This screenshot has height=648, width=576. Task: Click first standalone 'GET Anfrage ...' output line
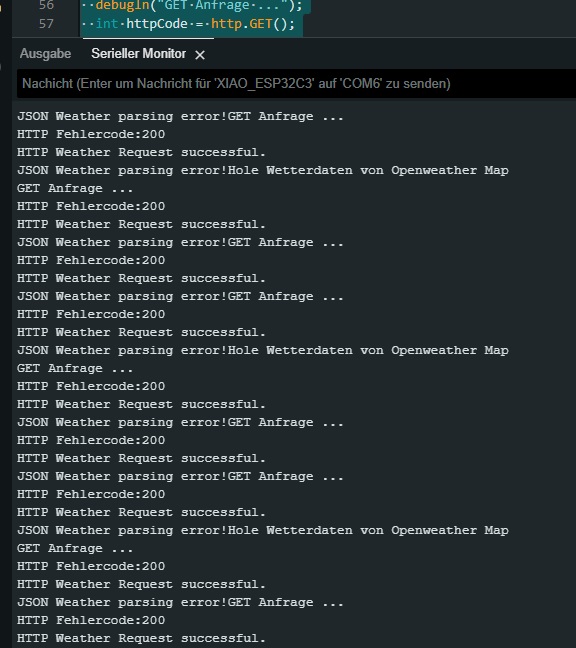click(x=75, y=188)
